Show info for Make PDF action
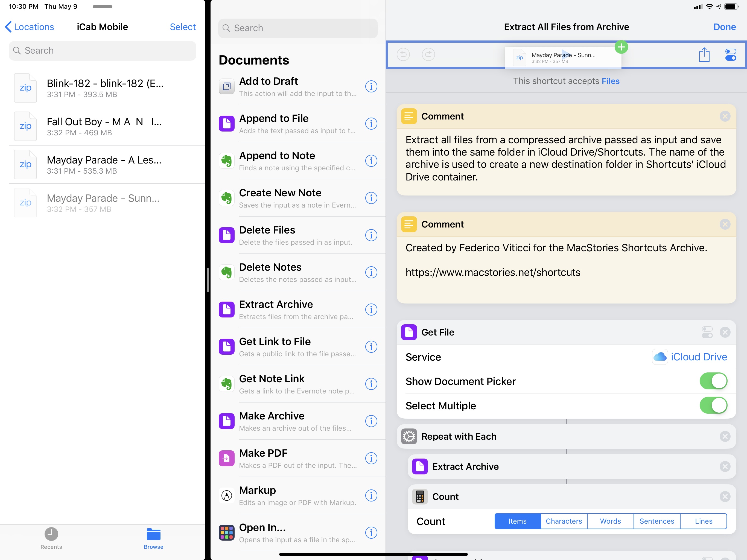747x560 pixels. tap(371, 458)
